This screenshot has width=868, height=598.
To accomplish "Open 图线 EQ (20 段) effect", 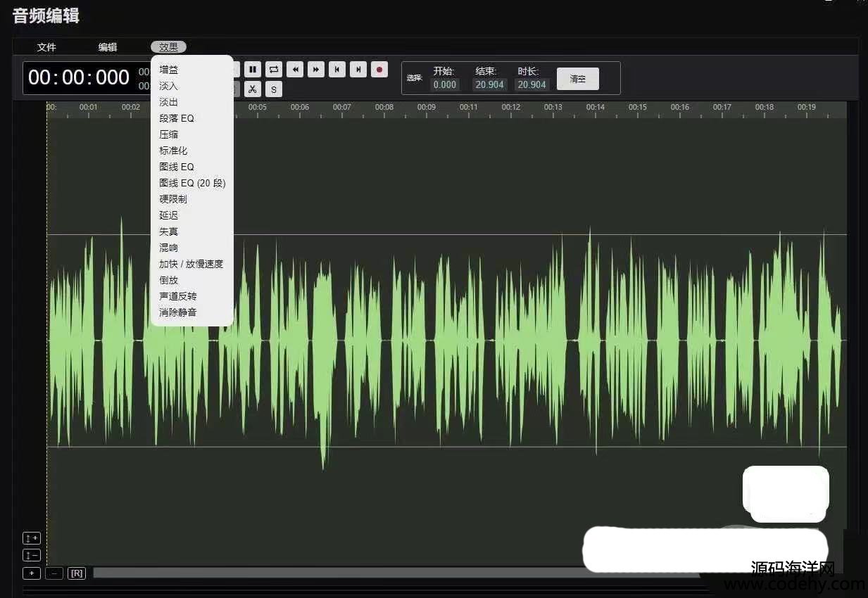I will (x=191, y=183).
